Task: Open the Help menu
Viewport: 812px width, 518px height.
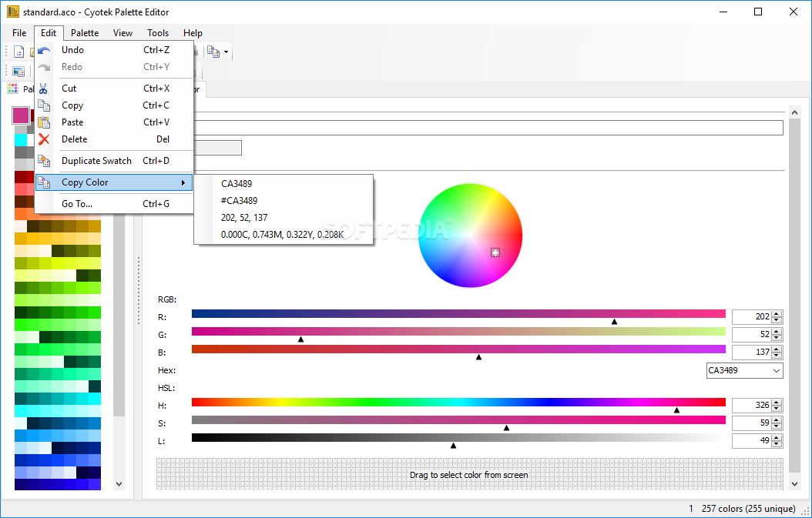Action: click(x=193, y=33)
